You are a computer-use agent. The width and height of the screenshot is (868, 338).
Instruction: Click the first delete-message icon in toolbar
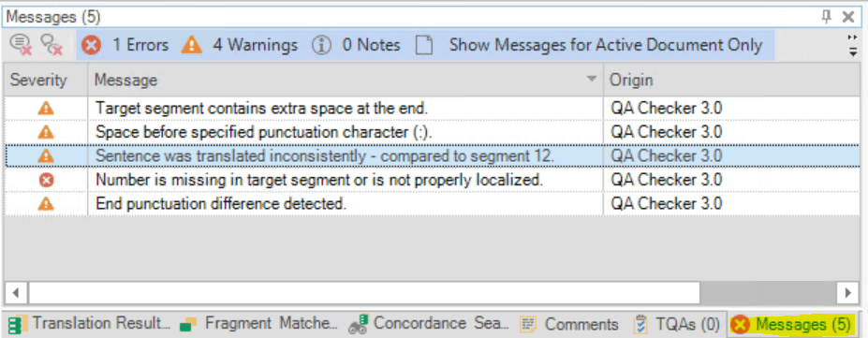pyautogui.click(x=22, y=46)
